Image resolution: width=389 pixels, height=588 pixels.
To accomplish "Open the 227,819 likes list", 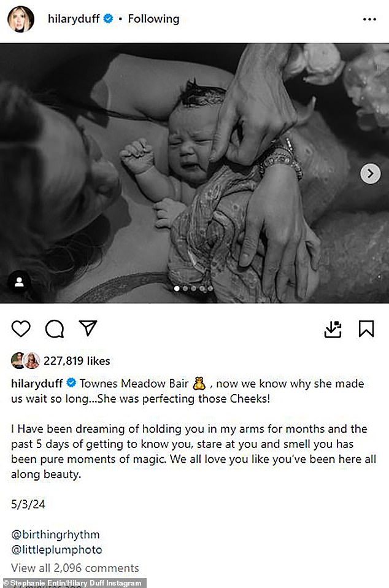I will tap(77, 361).
